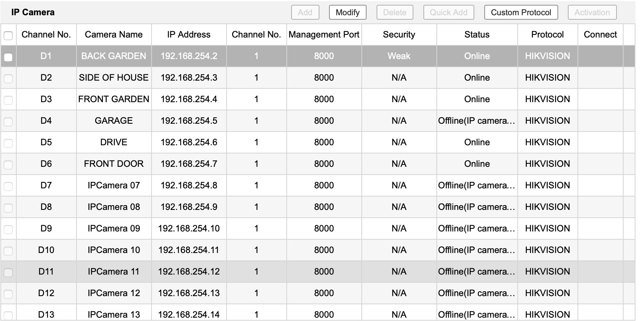Click the IP address 192.168.254.5 cell
This screenshot has width=644, height=321.
pyautogui.click(x=189, y=121)
